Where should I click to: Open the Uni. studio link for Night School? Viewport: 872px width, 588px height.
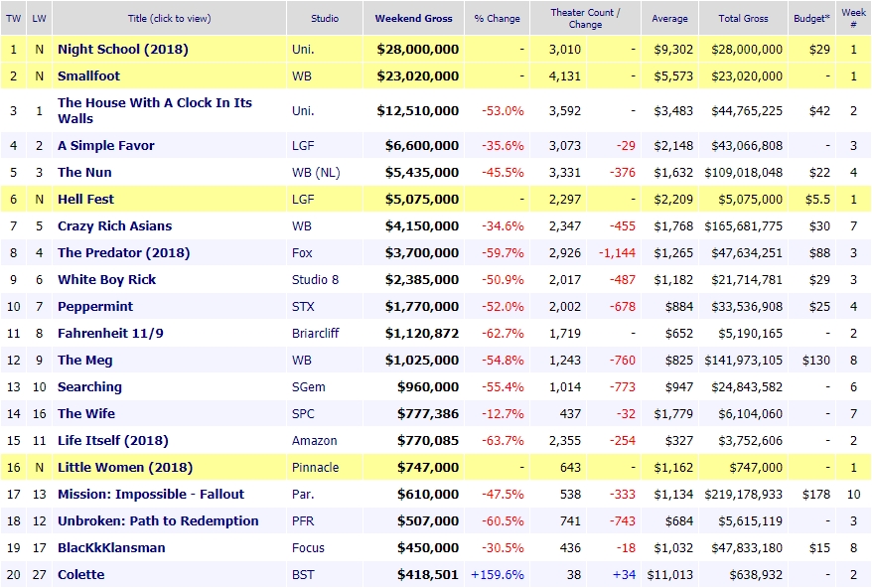(x=303, y=49)
